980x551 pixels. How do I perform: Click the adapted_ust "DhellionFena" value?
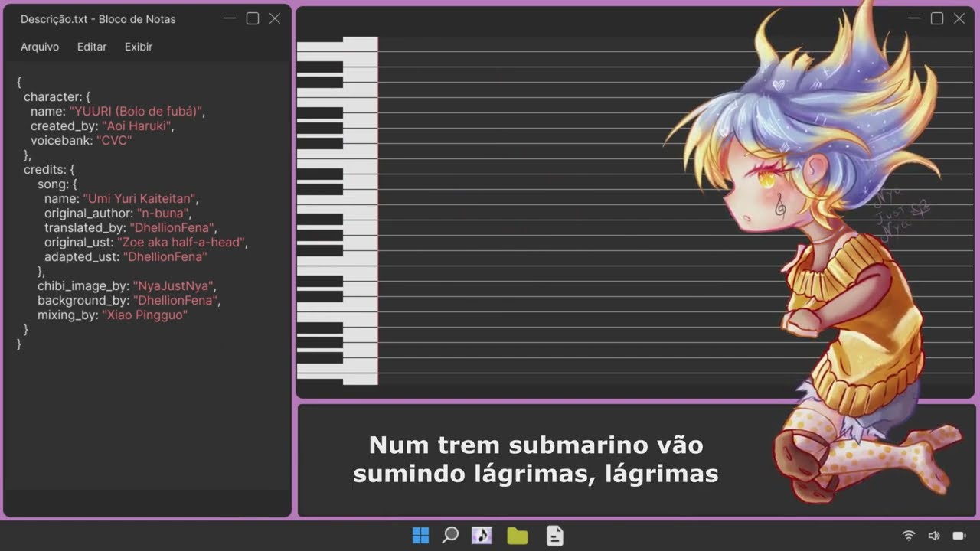point(165,257)
